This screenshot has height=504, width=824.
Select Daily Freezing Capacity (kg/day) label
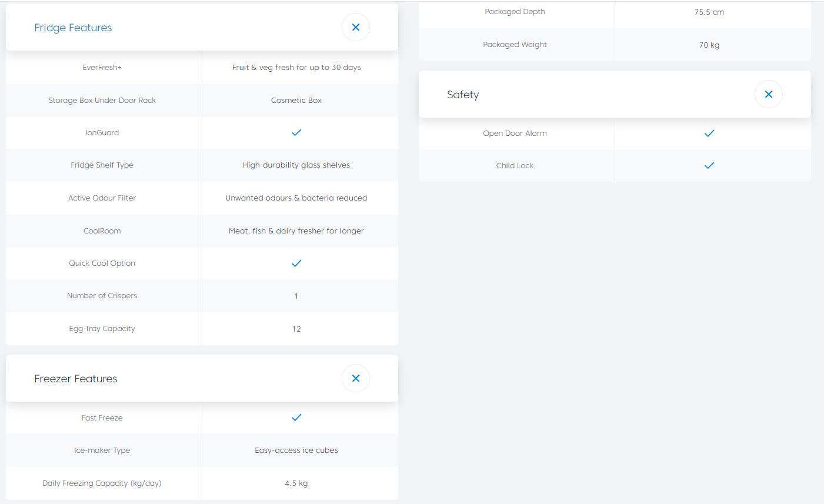[x=102, y=483]
